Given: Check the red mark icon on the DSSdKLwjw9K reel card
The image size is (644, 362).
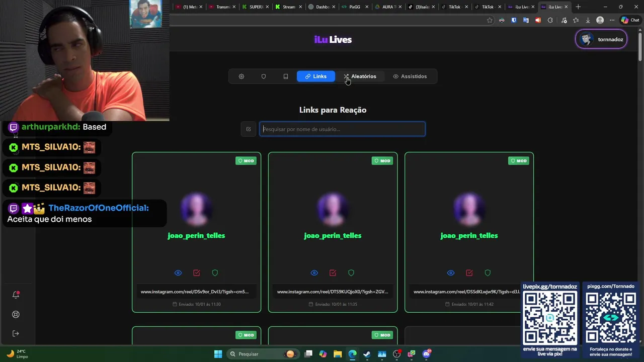Looking at the screenshot, I should click(469, 273).
